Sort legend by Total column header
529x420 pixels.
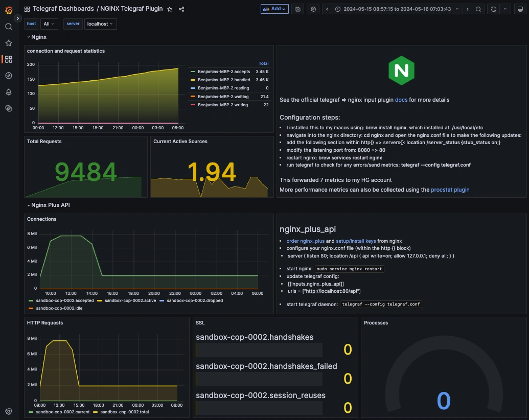click(263, 63)
